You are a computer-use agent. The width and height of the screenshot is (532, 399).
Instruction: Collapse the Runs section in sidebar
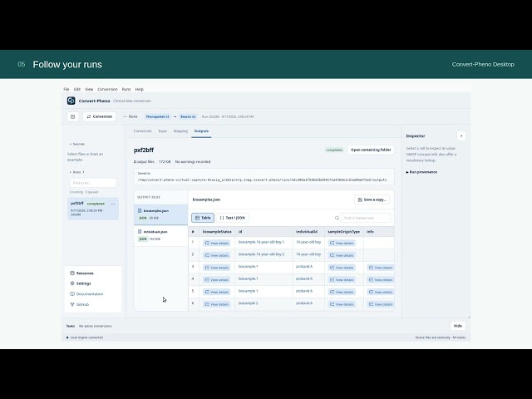[77, 172]
